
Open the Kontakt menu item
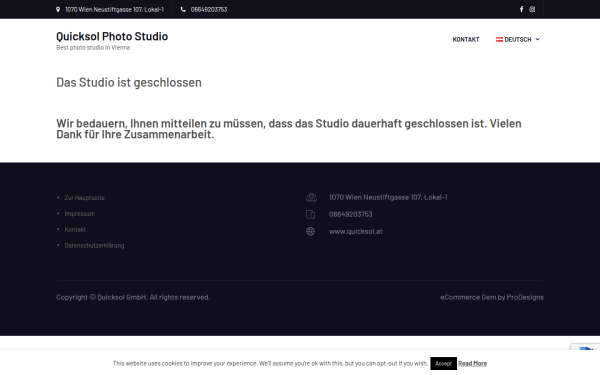[466, 39]
